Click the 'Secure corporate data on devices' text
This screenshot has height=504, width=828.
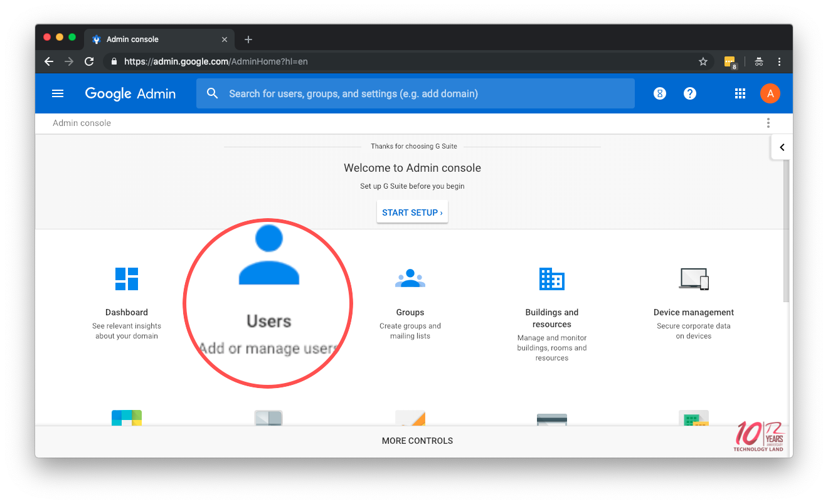coord(694,331)
